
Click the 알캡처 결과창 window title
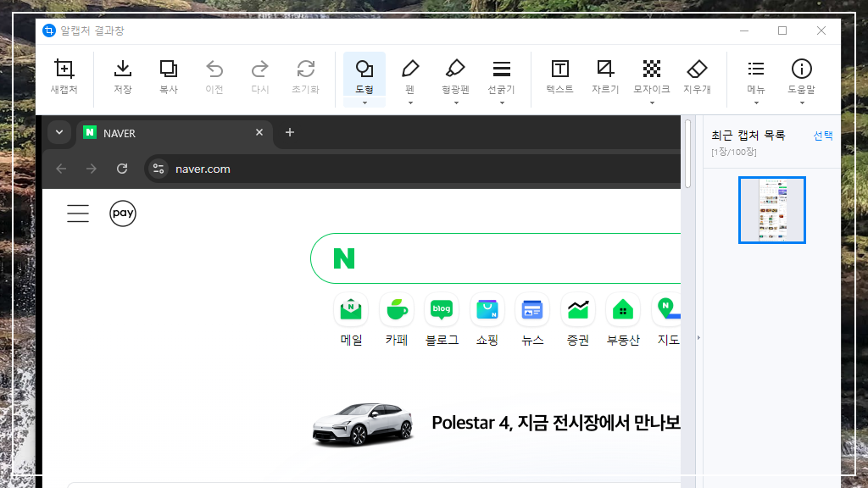(92, 30)
